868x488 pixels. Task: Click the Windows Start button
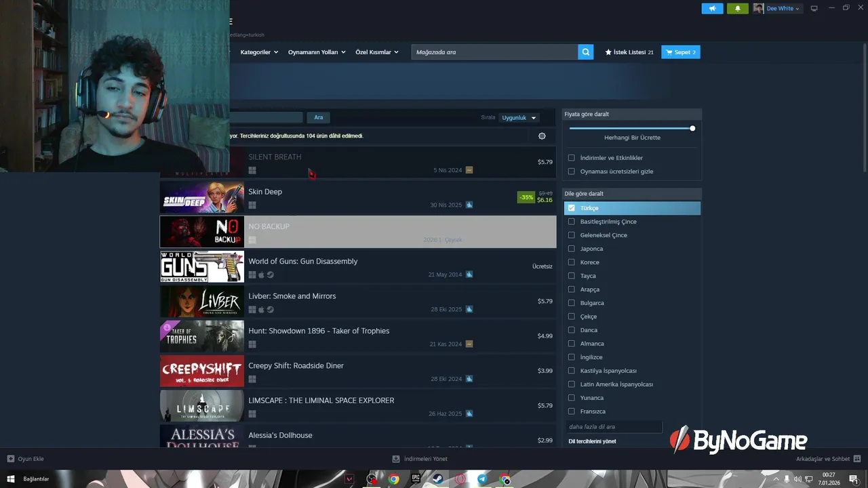(x=10, y=479)
